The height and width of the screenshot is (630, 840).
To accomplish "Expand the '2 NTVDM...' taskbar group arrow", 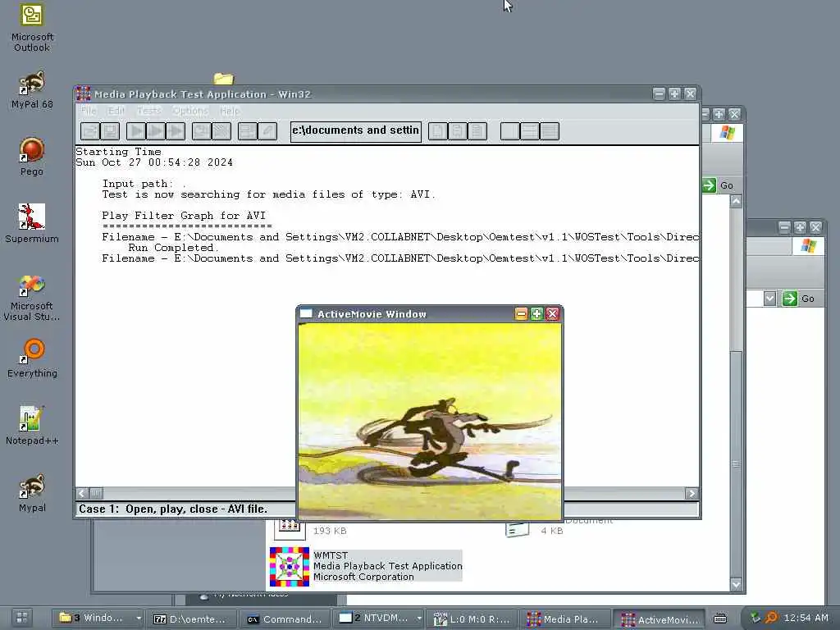I will [x=419, y=618].
